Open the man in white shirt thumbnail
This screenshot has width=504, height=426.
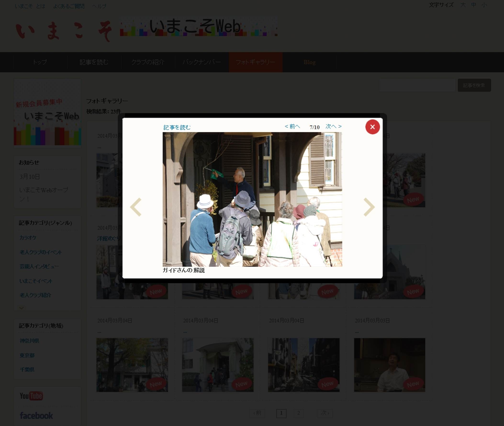tap(389, 365)
